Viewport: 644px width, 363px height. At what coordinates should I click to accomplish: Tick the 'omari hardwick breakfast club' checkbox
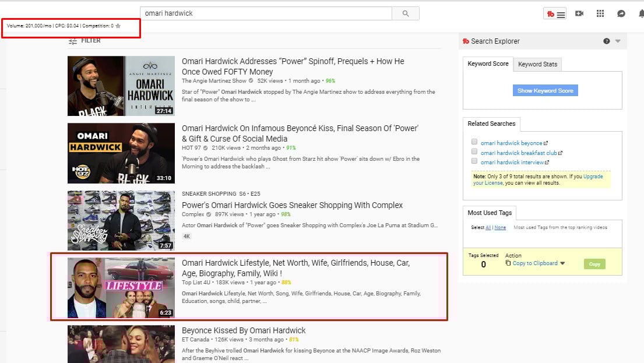474,152
